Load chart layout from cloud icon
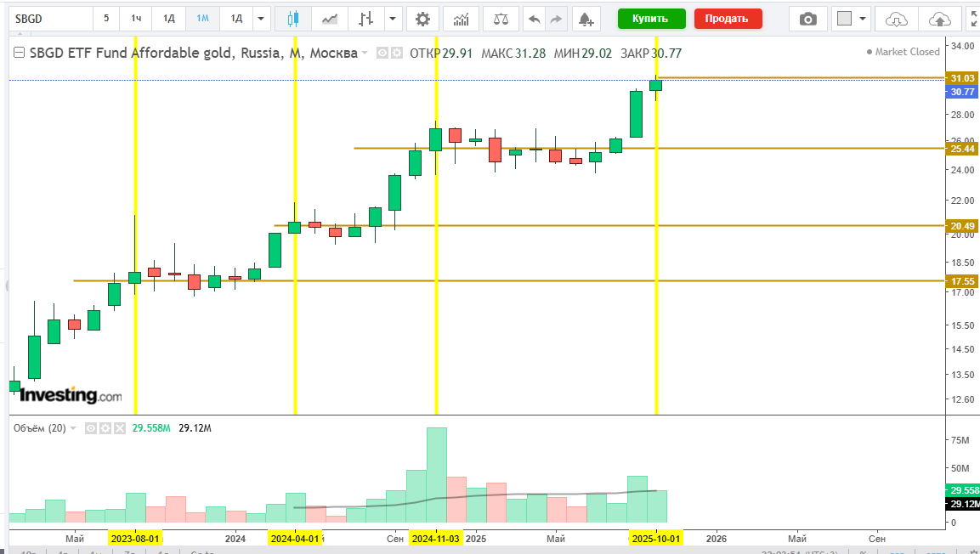The height and width of the screenshot is (554, 980). click(896, 19)
